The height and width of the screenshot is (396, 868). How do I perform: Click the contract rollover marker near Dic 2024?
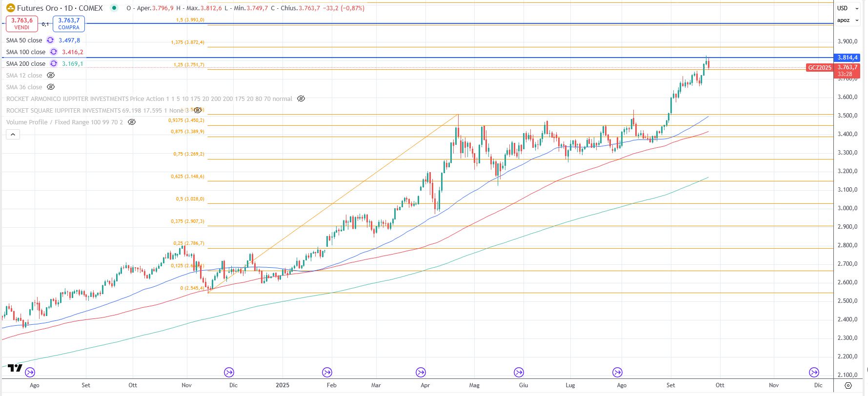(x=229, y=373)
